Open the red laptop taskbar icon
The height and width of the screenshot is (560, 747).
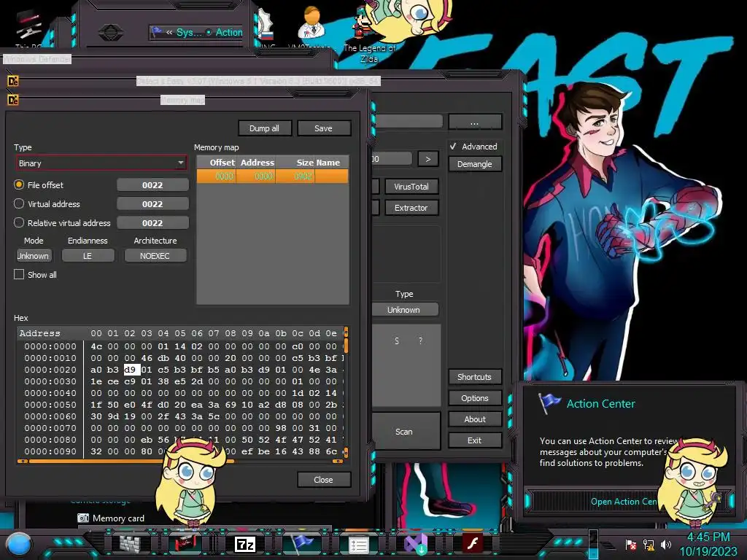point(185,544)
